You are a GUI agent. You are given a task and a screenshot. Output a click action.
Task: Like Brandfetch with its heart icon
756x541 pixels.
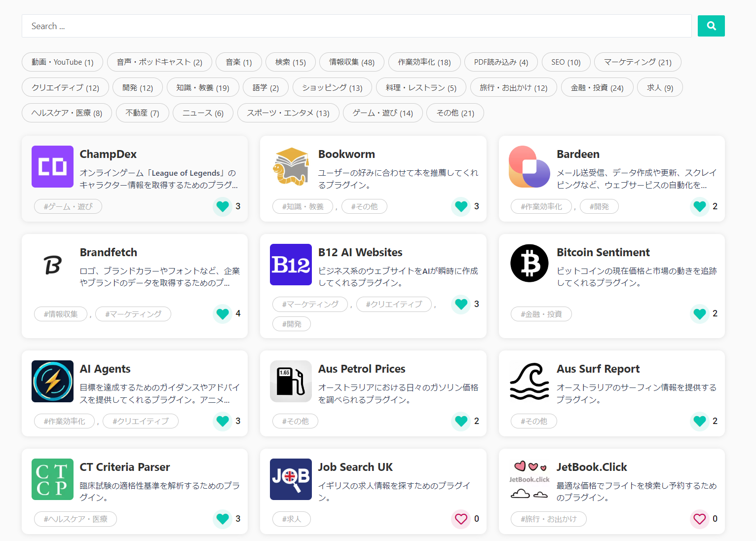coord(223,313)
